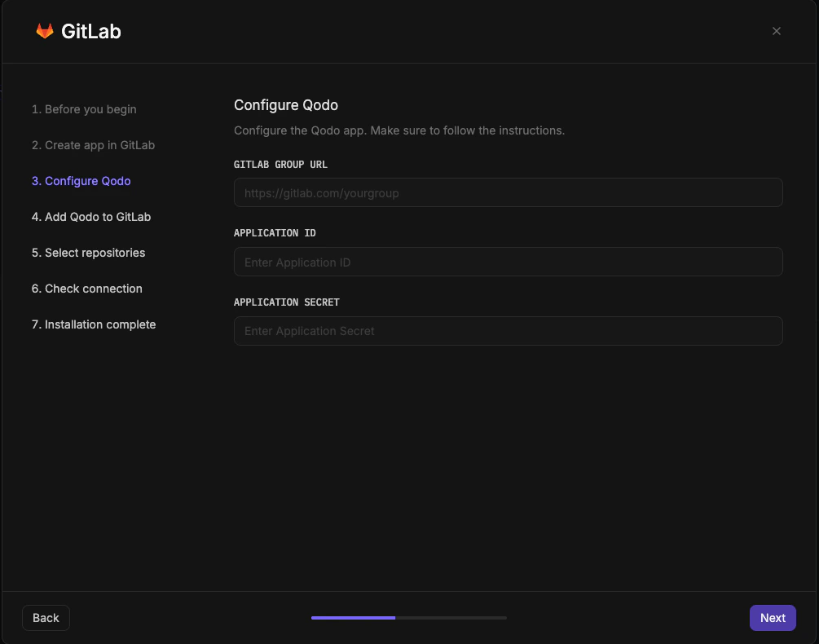The height and width of the screenshot is (644, 819).
Task: Open step 2. Create app in GitLab
Action: (x=93, y=145)
